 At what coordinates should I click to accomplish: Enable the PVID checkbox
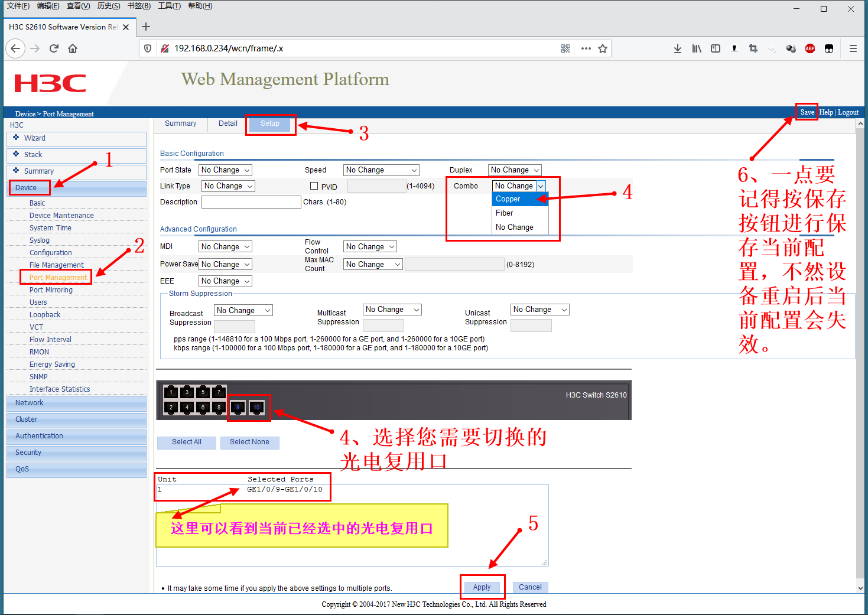[x=314, y=186]
